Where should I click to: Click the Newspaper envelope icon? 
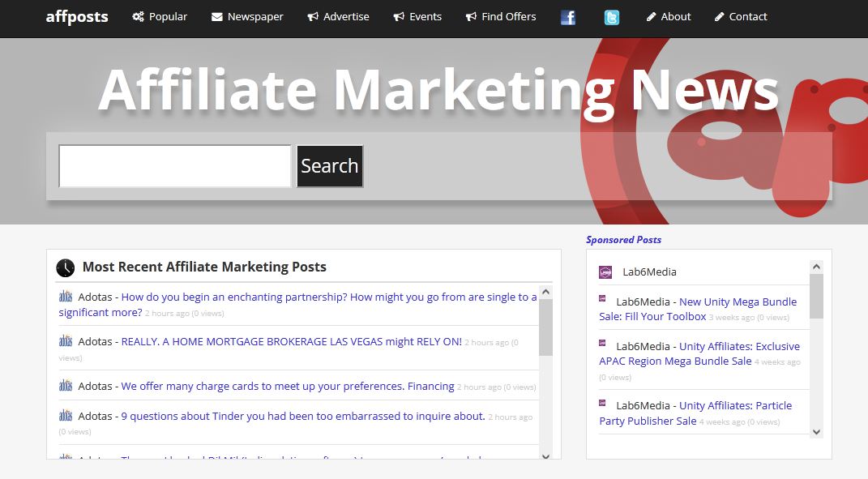click(217, 17)
